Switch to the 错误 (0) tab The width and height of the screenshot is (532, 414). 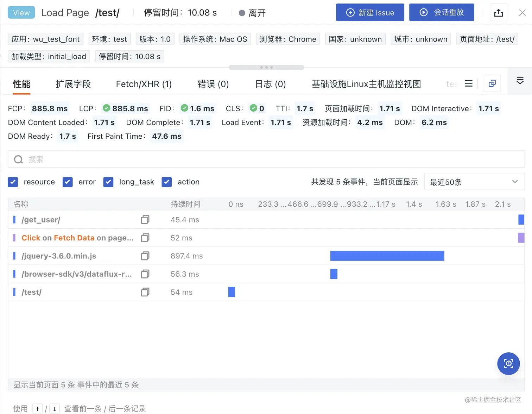[x=213, y=84]
